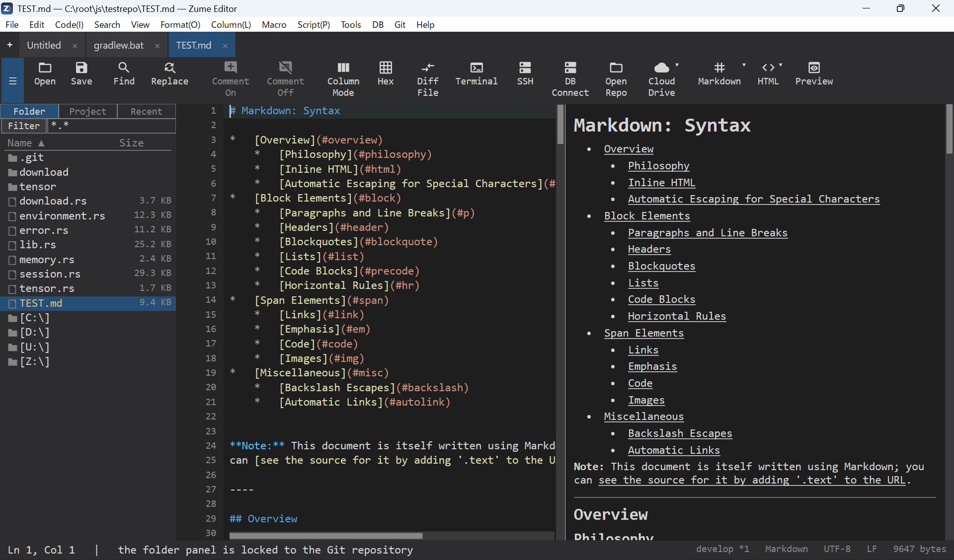
Task: Click the Comment On icon
Action: click(231, 79)
